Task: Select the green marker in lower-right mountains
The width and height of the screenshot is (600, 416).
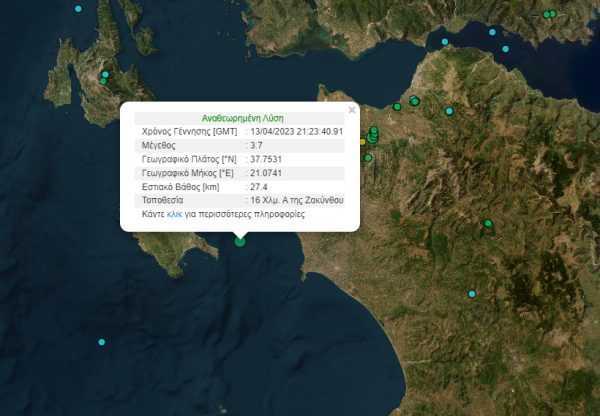Action: [x=488, y=223]
